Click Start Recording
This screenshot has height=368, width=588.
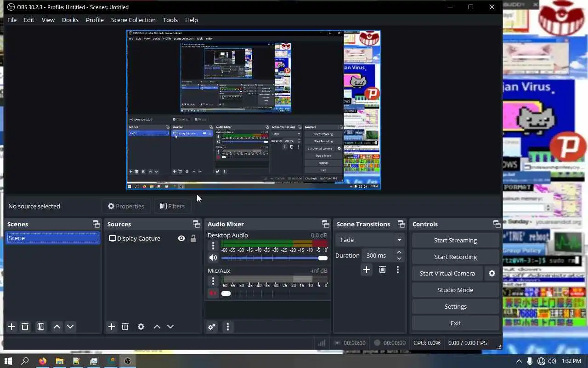click(455, 257)
